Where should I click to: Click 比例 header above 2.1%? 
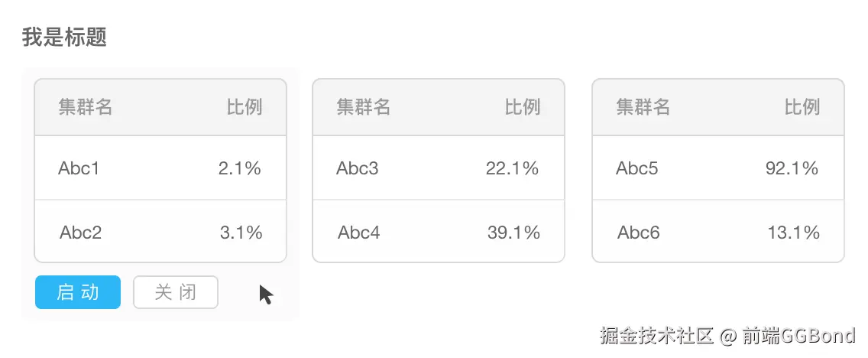pyautogui.click(x=245, y=108)
